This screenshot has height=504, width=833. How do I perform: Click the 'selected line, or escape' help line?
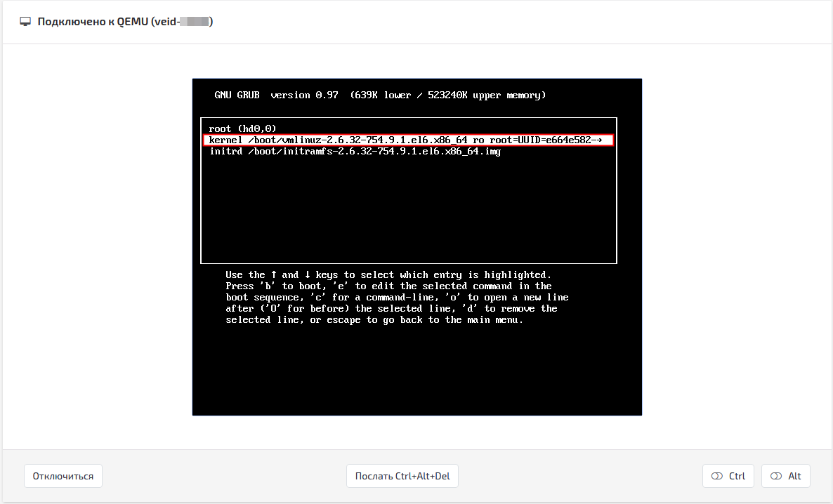click(374, 319)
